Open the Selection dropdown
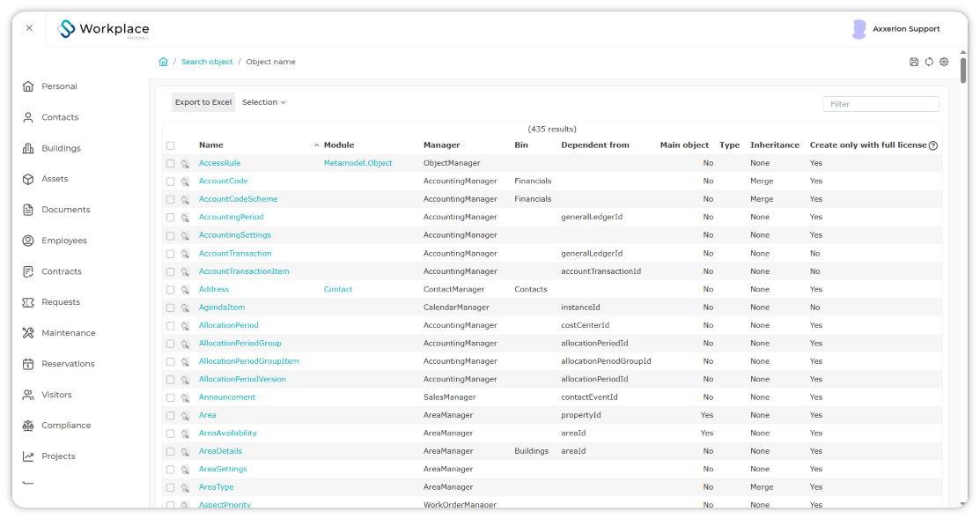This screenshot has height=519, width=980. point(264,102)
